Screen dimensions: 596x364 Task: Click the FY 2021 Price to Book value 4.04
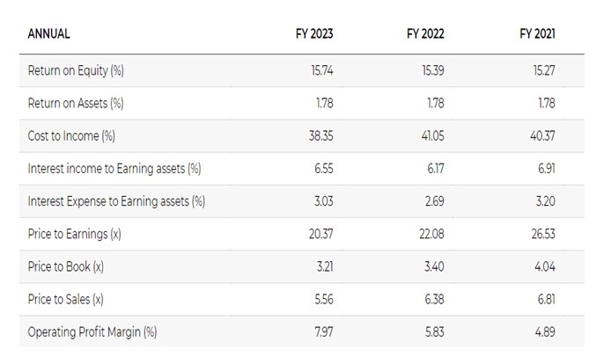coord(546,266)
